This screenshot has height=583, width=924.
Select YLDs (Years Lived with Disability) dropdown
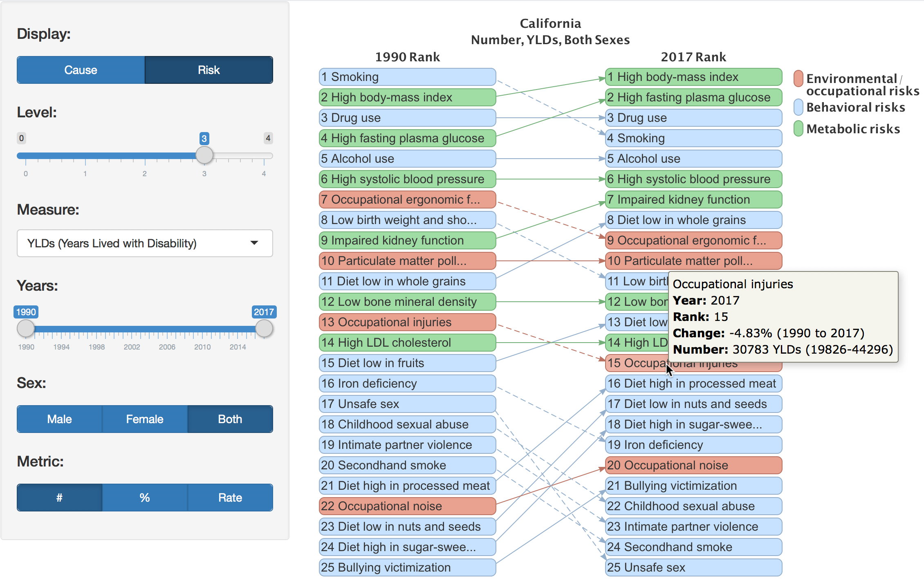pos(144,243)
